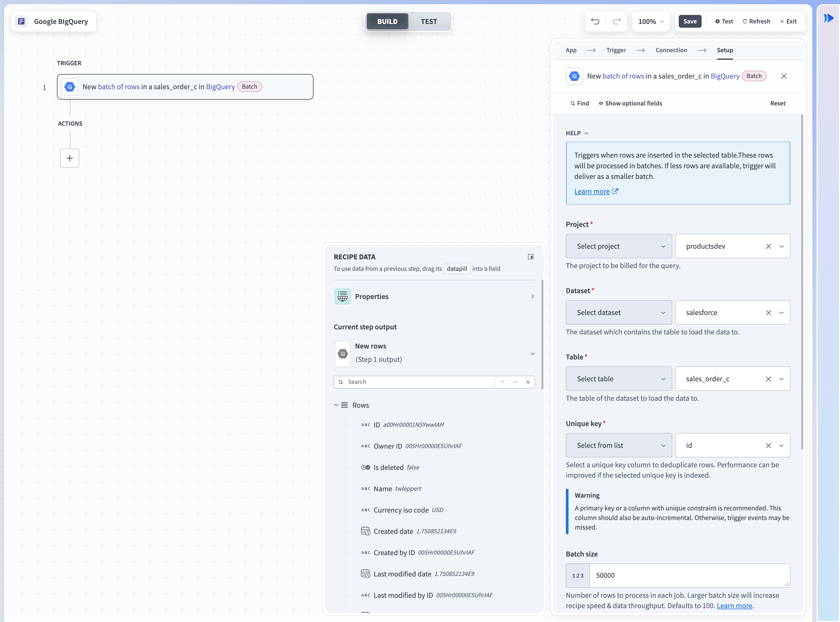Collapse the New rows step output
The height and width of the screenshot is (622, 840).
532,354
